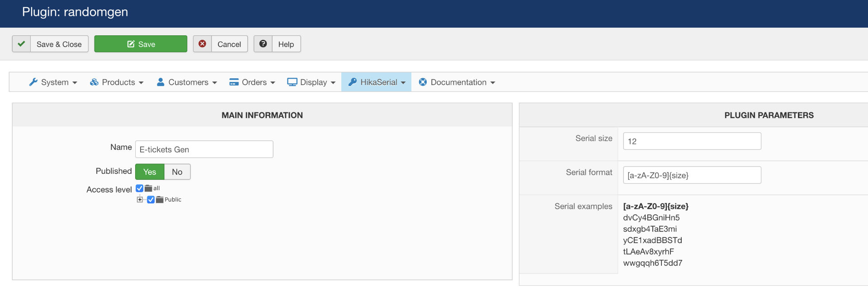
Task: Click the Serial size input field
Action: click(692, 141)
